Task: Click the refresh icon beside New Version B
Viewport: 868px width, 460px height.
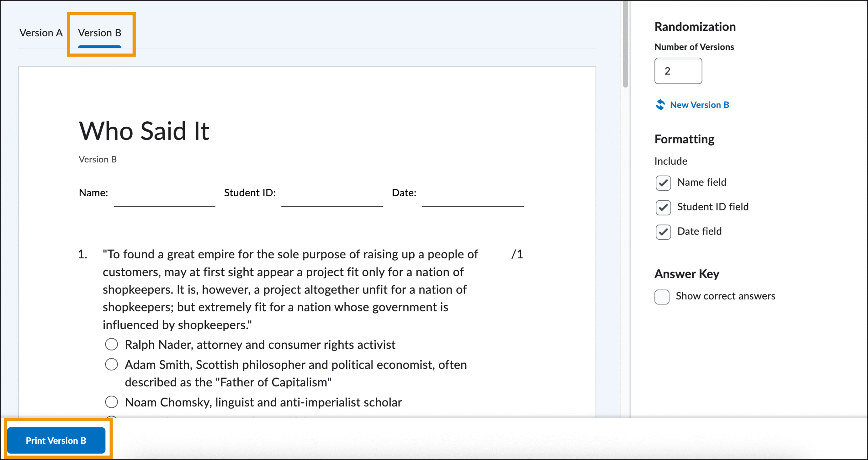Action: tap(660, 105)
